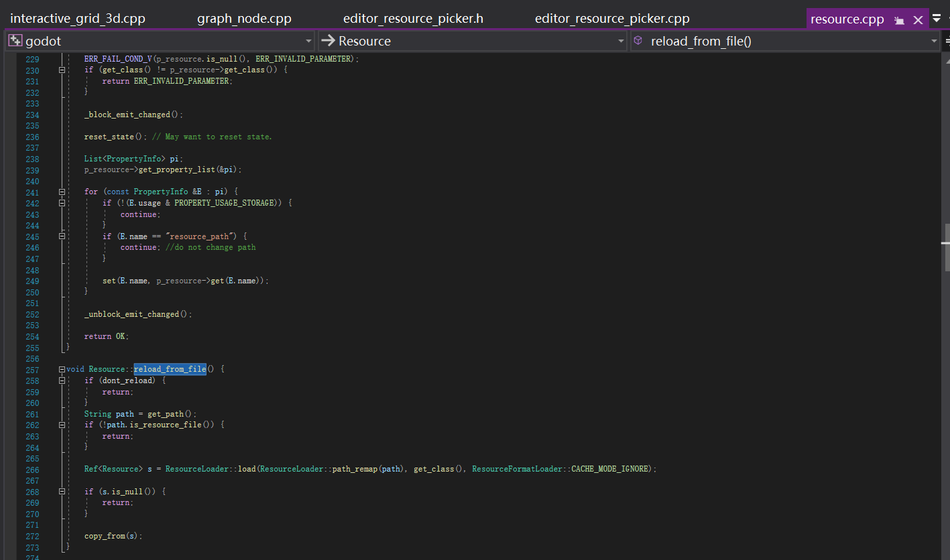The height and width of the screenshot is (560, 950).
Task: Collapse the for loop on line 241
Action: coord(62,192)
